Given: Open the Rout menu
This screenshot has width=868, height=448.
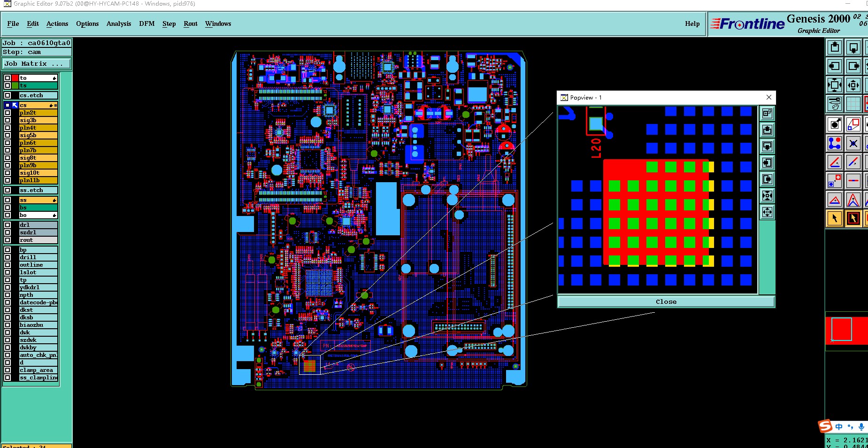Looking at the screenshot, I should coord(191,23).
